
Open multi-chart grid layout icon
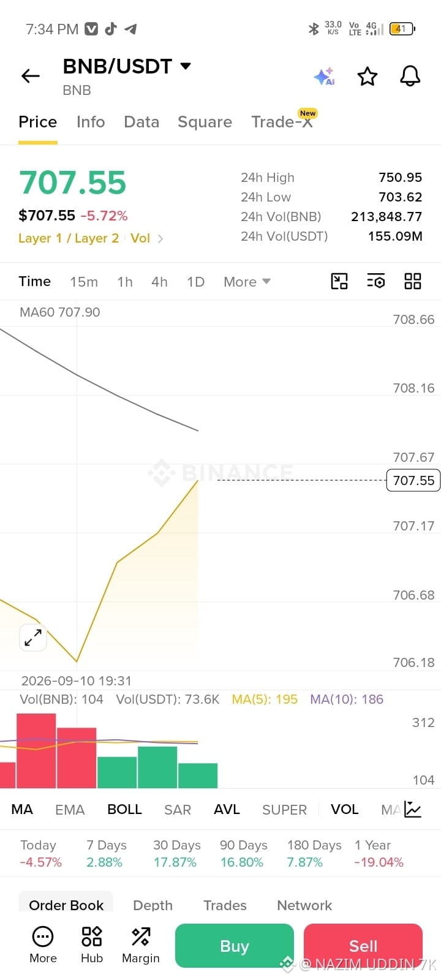413,281
